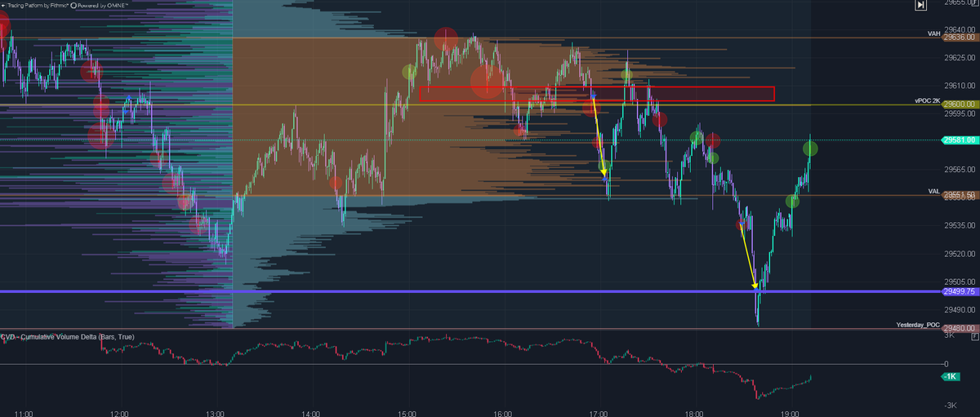
Task: Select the VAH line label
Action: pos(933,33)
